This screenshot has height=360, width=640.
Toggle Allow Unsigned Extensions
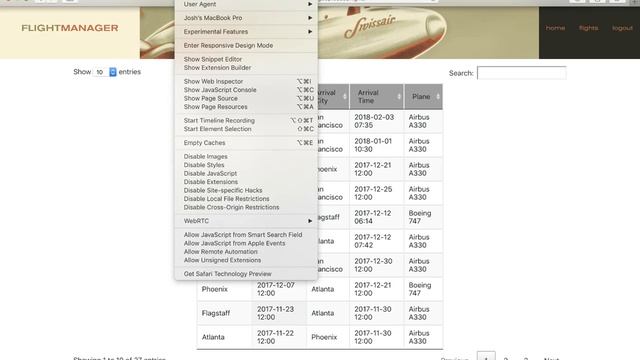[246, 260]
